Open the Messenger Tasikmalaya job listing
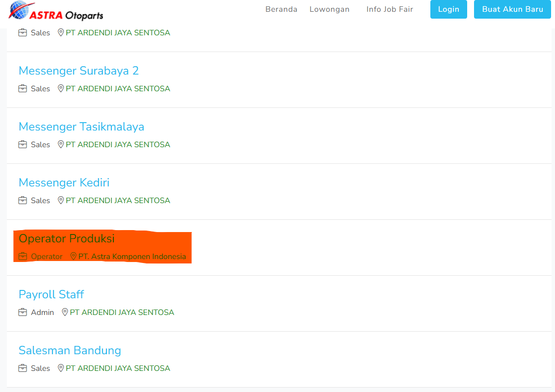Viewport: 555px width, 392px height. (x=81, y=127)
